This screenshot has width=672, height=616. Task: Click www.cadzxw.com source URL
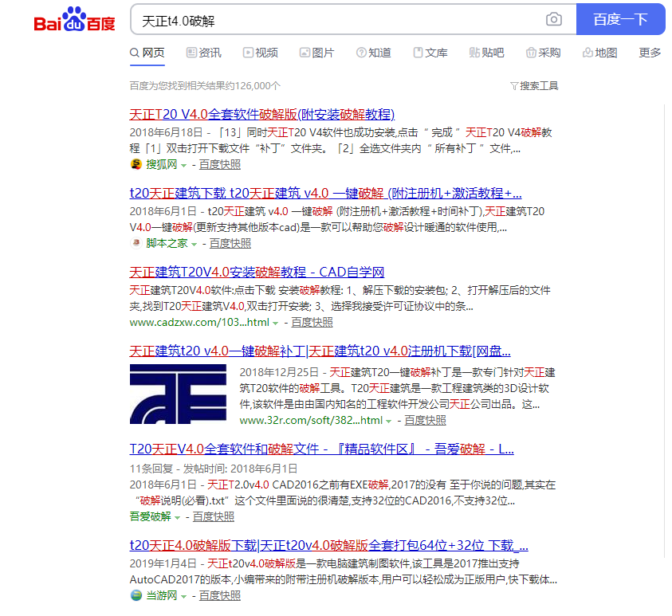click(x=199, y=322)
